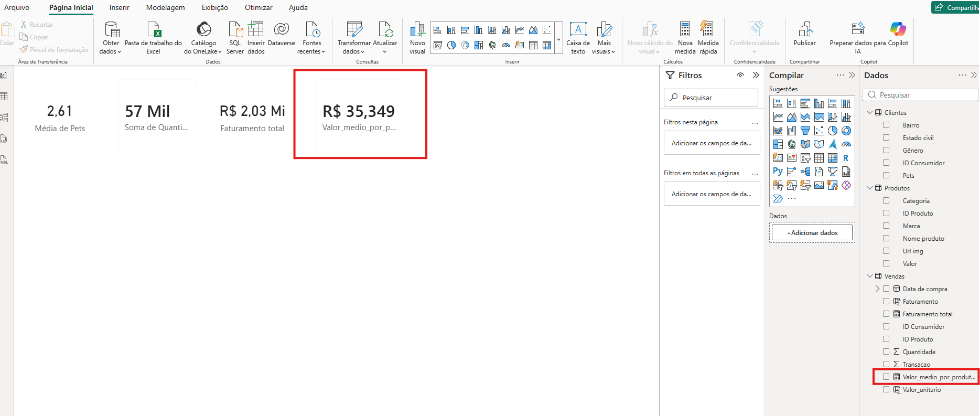The image size is (980, 416).
Task: Select scatter chart in the ribbon gallery
Action: (547, 30)
